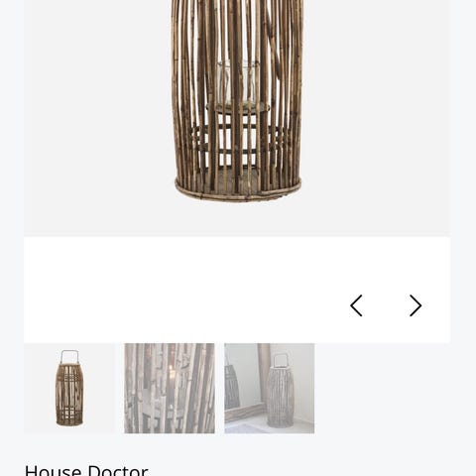Open the House Doctor brand link
Viewport: 476px width, 476px height.
[x=86, y=469]
